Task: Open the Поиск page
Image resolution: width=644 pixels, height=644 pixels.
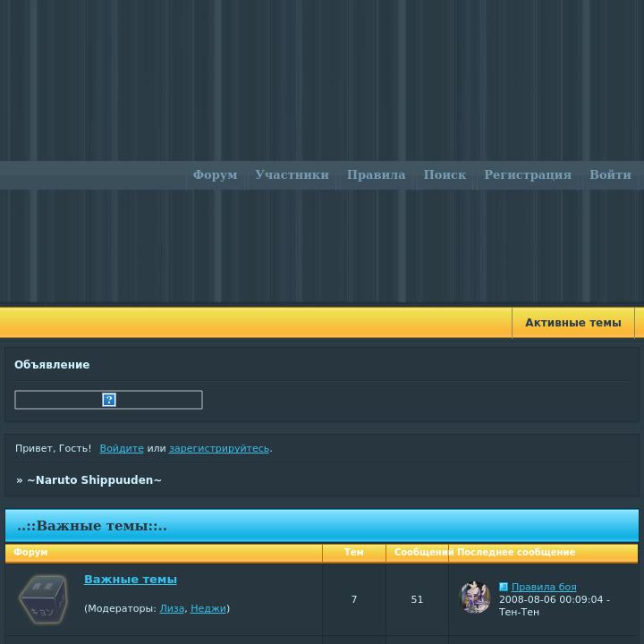Action: (x=445, y=175)
